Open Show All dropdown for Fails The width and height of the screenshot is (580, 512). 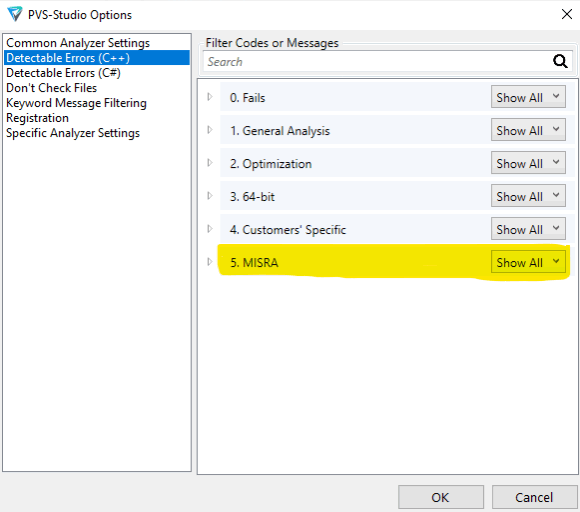(528, 97)
